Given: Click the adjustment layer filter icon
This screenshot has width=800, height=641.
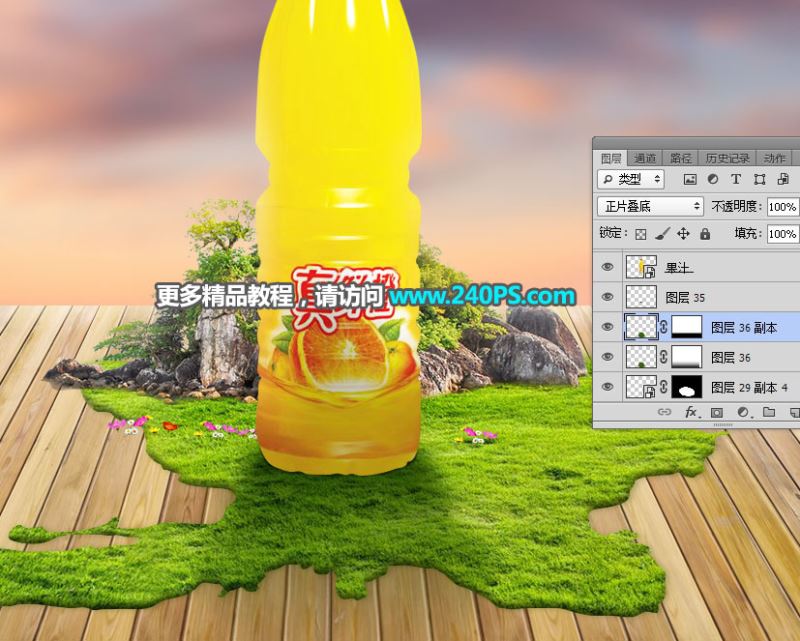Looking at the screenshot, I should 713,179.
